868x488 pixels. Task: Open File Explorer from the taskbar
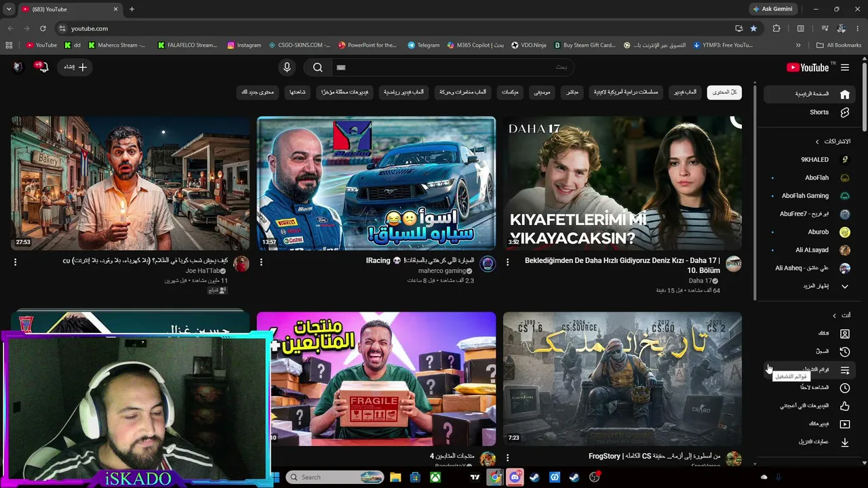pyautogui.click(x=395, y=477)
